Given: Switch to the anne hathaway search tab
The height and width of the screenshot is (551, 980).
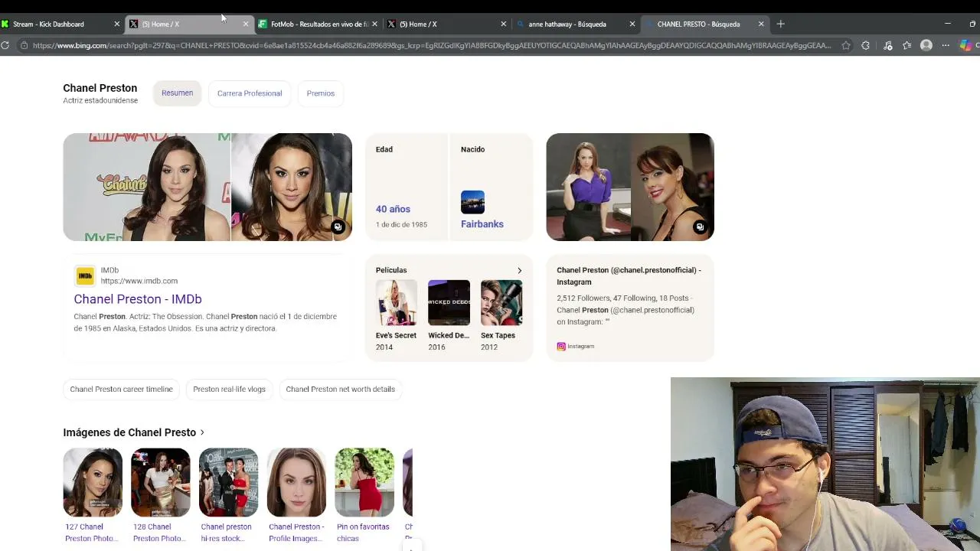Looking at the screenshot, I should click(x=574, y=24).
